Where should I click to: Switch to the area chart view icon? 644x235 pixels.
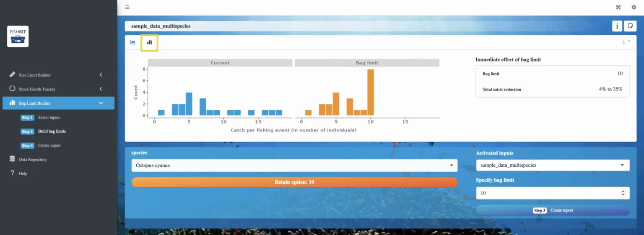coord(133,42)
